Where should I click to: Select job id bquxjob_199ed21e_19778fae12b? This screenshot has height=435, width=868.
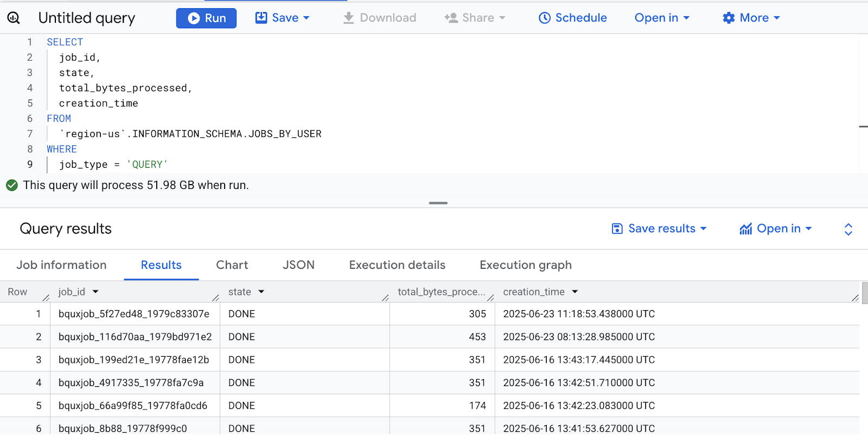133,360
